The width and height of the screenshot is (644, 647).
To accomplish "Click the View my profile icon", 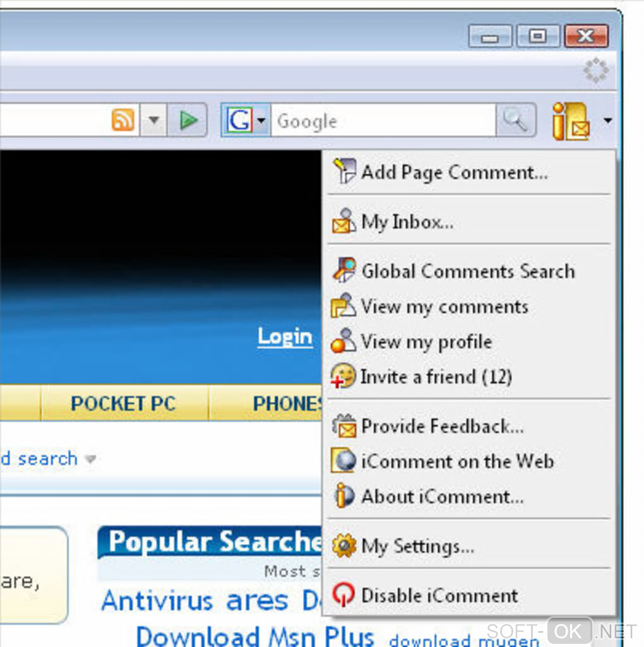I will coord(343,341).
